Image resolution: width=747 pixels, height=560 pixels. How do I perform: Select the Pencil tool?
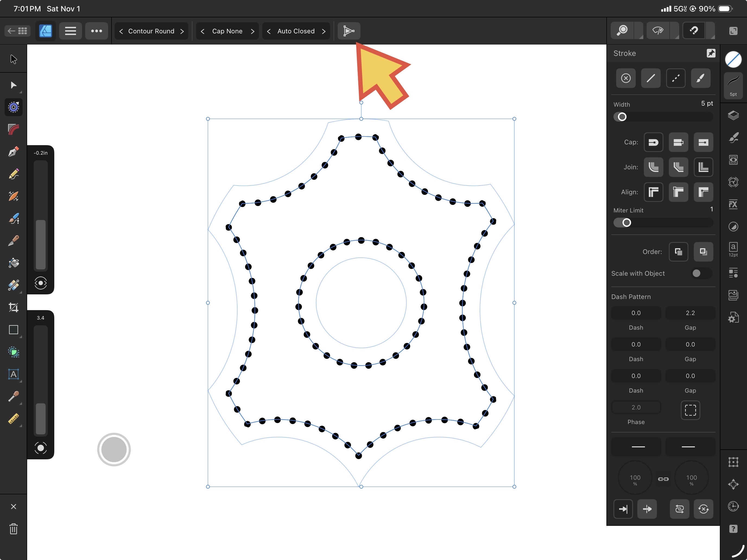[14, 174]
